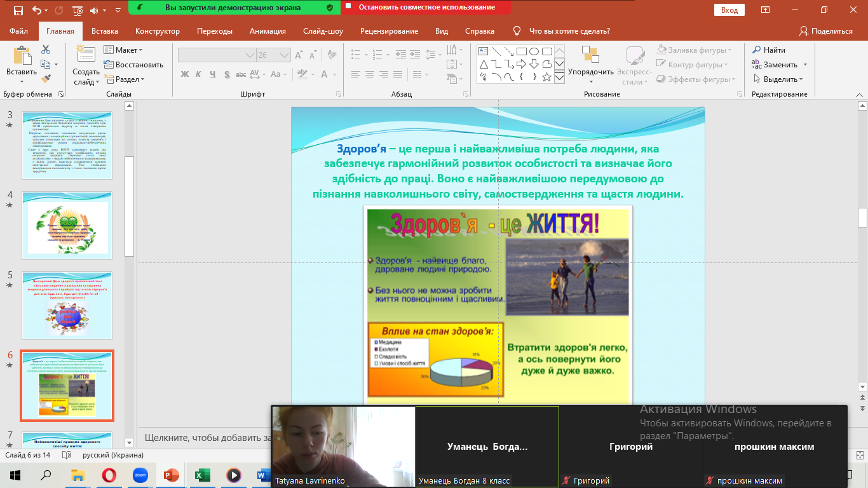Click the Windows Start button
The image size is (868, 488).
(x=15, y=475)
